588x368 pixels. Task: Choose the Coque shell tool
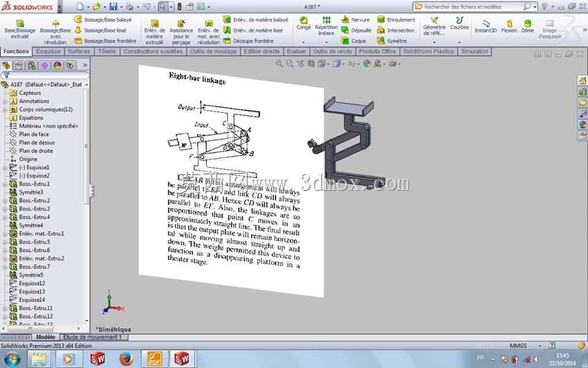[x=353, y=41]
